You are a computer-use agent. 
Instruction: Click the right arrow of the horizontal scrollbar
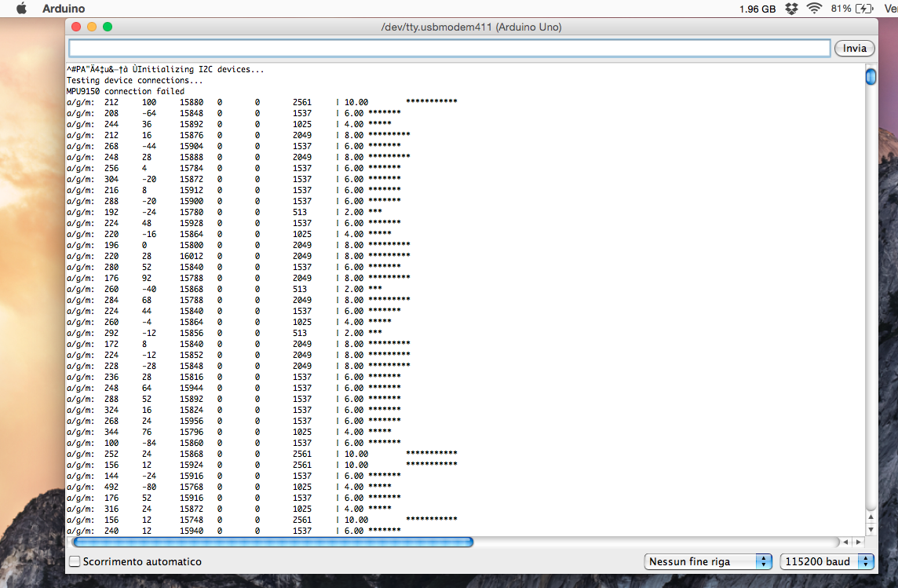click(859, 542)
